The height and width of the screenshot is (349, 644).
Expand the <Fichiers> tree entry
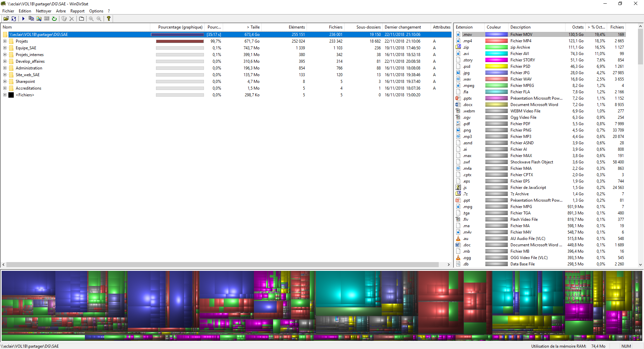(x=5, y=95)
